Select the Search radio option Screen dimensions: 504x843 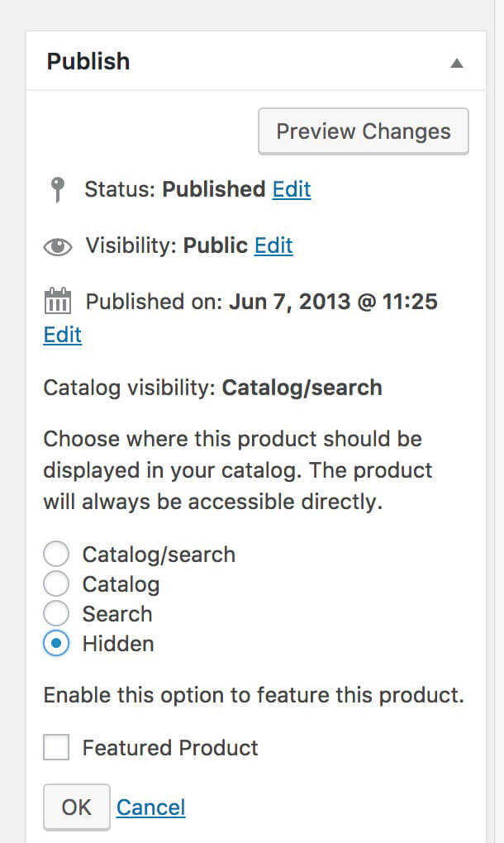click(x=55, y=613)
